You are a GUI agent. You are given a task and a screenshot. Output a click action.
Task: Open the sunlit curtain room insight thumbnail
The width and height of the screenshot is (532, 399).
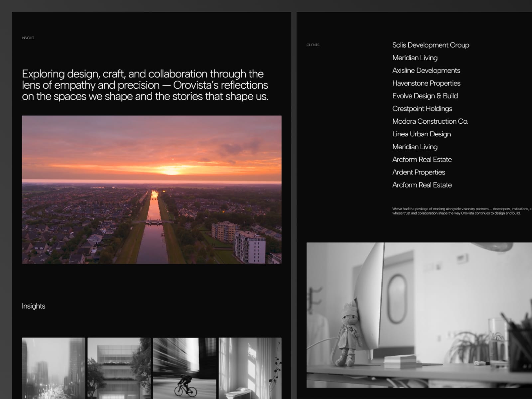click(250, 368)
